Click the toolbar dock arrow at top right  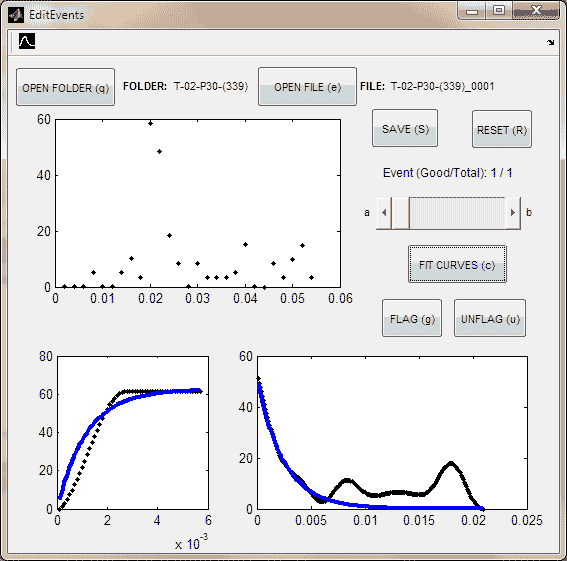550,43
